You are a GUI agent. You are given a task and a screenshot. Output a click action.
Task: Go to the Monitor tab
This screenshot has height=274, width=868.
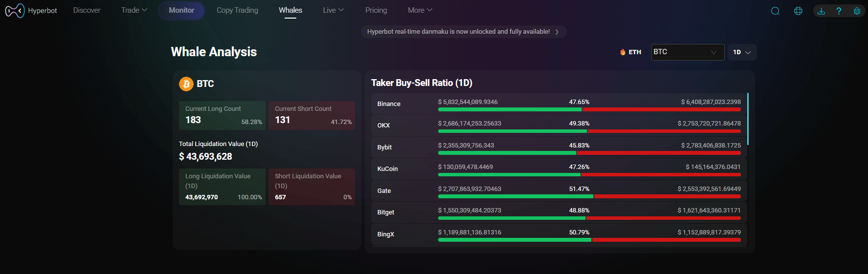pos(181,10)
